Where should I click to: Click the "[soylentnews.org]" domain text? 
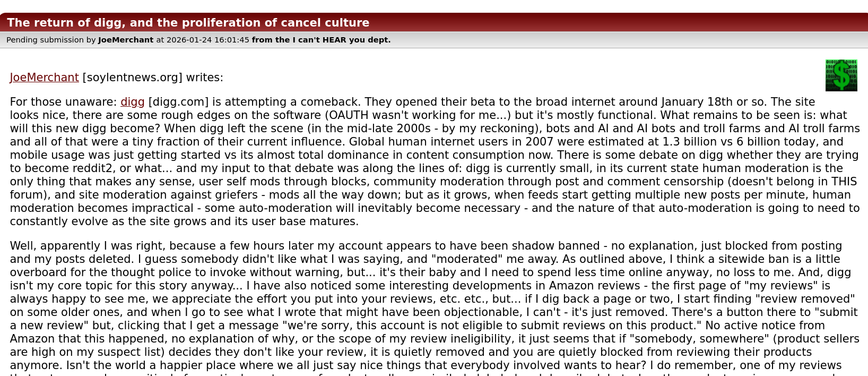(x=132, y=78)
